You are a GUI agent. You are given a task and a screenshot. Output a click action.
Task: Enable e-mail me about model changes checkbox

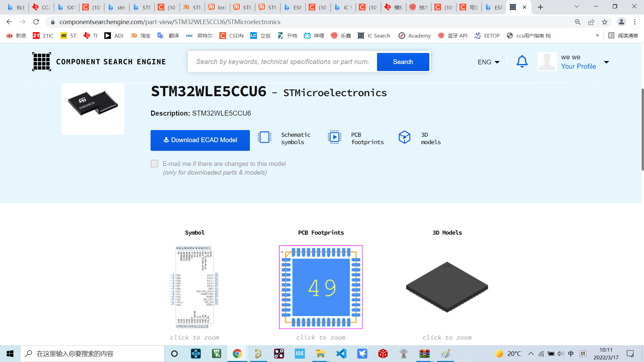pos(154,164)
